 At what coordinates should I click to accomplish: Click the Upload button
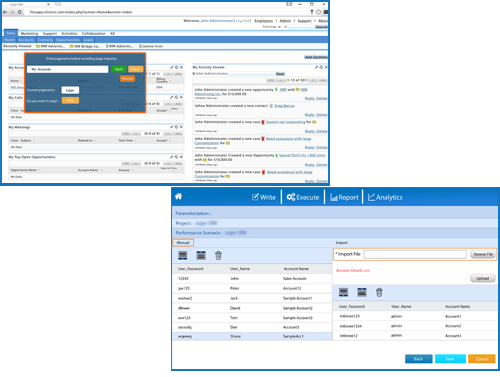pos(482,278)
